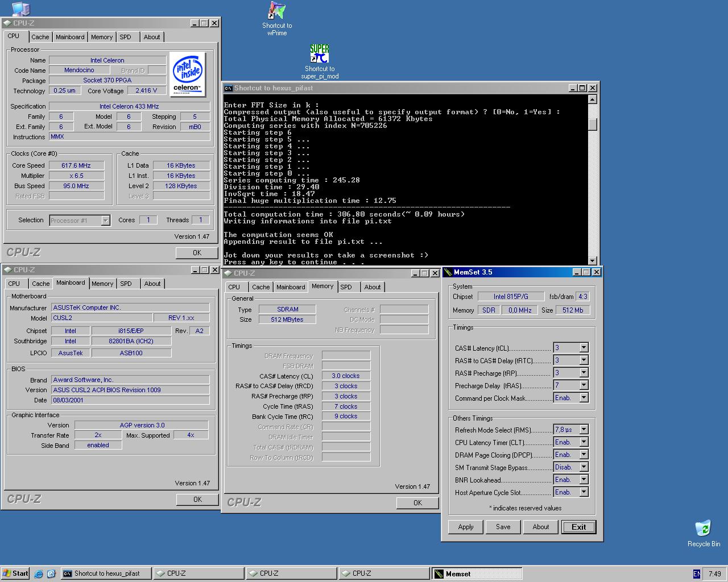Viewport: 728px width, 582px height.
Task: Click the MemSet title bar icon
Action: pos(448,272)
